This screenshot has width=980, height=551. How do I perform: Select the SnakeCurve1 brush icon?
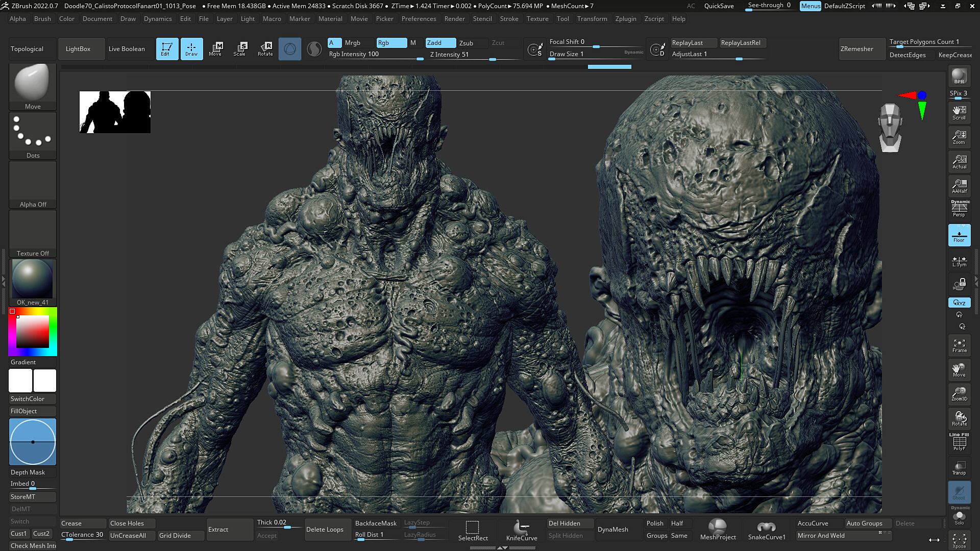click(x=767, y=530)
